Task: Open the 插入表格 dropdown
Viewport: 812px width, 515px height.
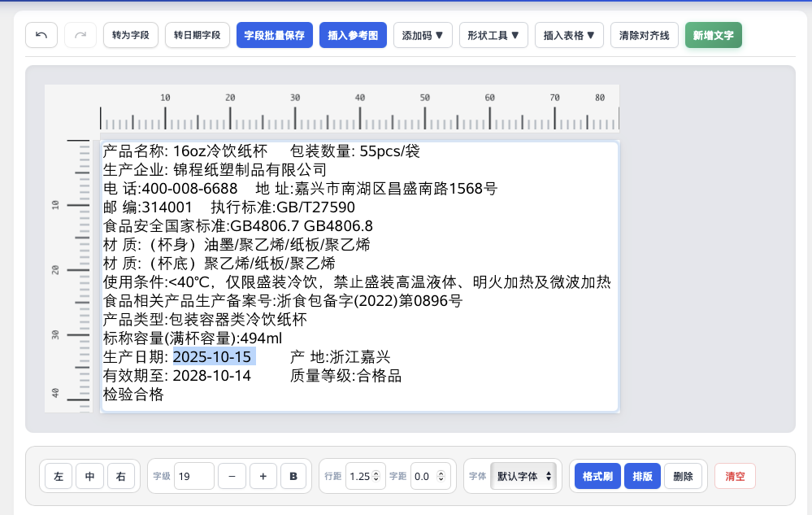Action: coord(569,36)
